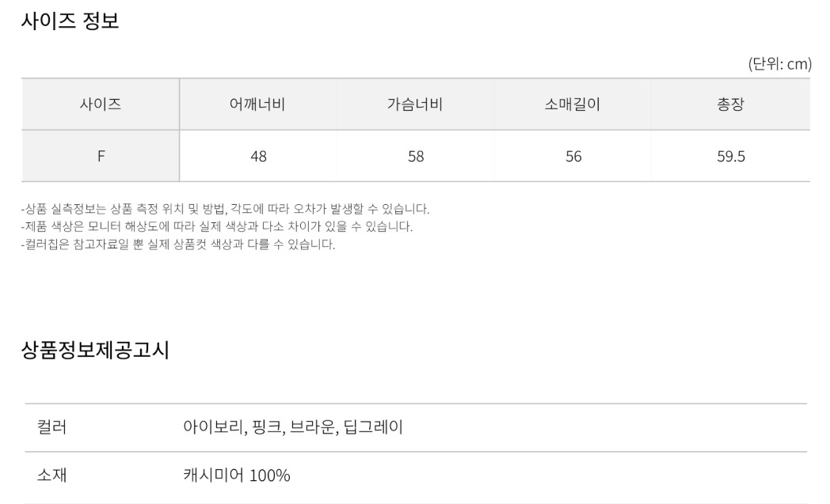Screen dimensions: 830x504
Task: Select the 총장 column header
Action: click(x=730, y=104)
